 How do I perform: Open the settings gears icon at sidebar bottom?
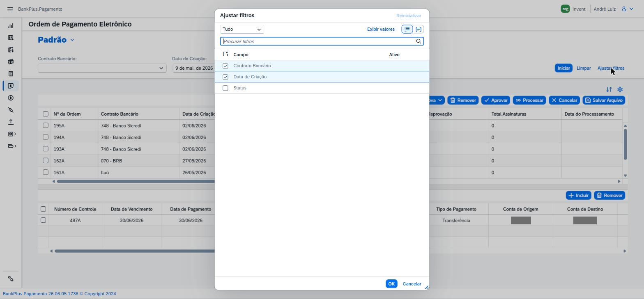(x=11, y=279)
